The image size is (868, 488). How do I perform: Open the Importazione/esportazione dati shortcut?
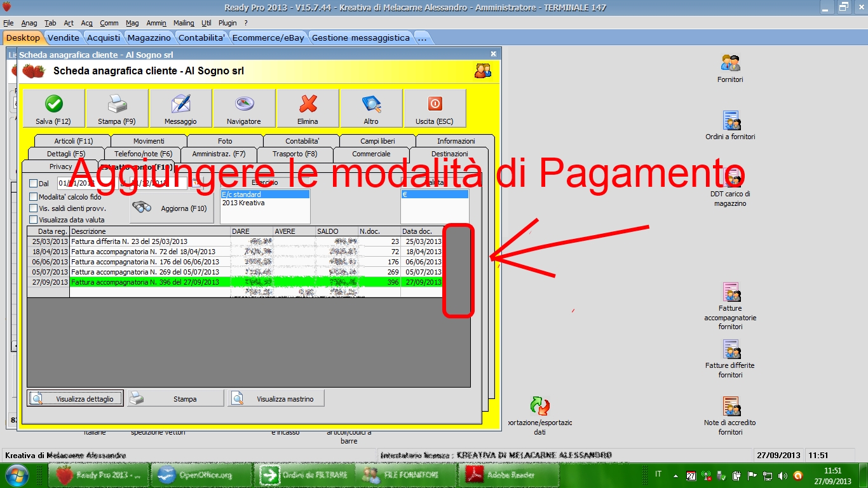pos(539,416)
